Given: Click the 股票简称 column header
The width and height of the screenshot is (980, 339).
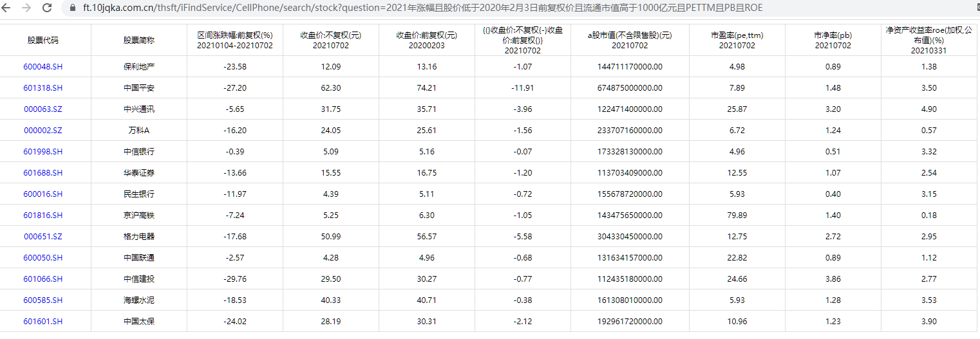Looking at the screenshot, I should 139,41.
